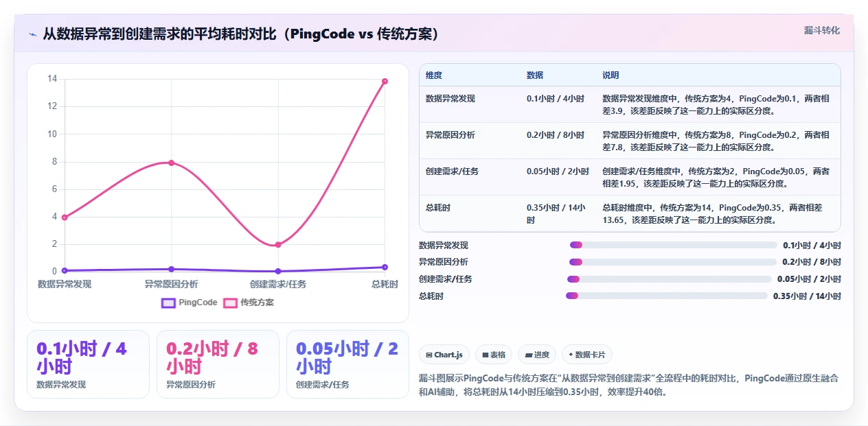Click the PingCode legend label
Screen dimensions: 868x426
coord(198,303)
